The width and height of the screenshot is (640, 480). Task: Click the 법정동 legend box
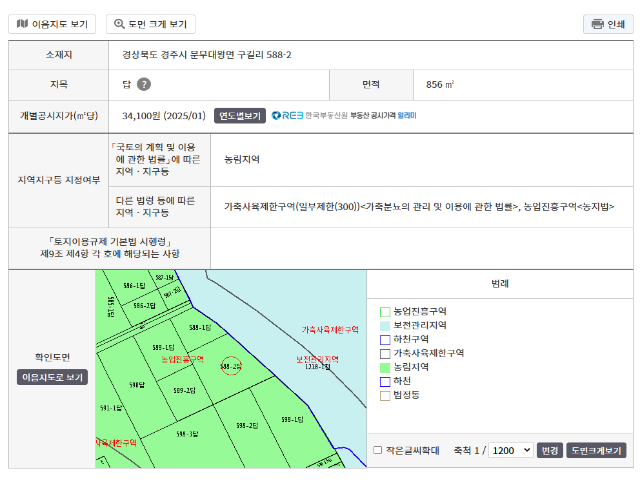tap(385, 396)
